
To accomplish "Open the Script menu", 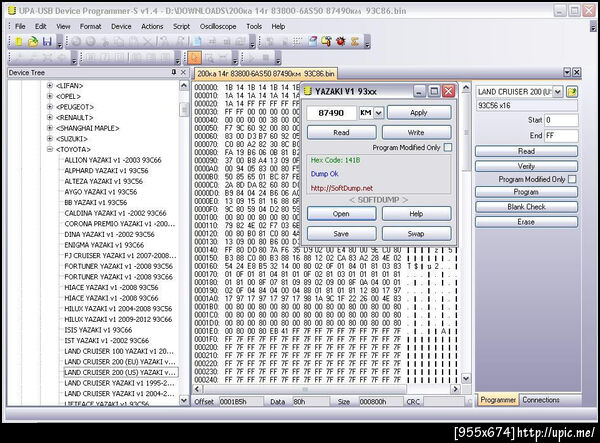I will pos(181,26).
